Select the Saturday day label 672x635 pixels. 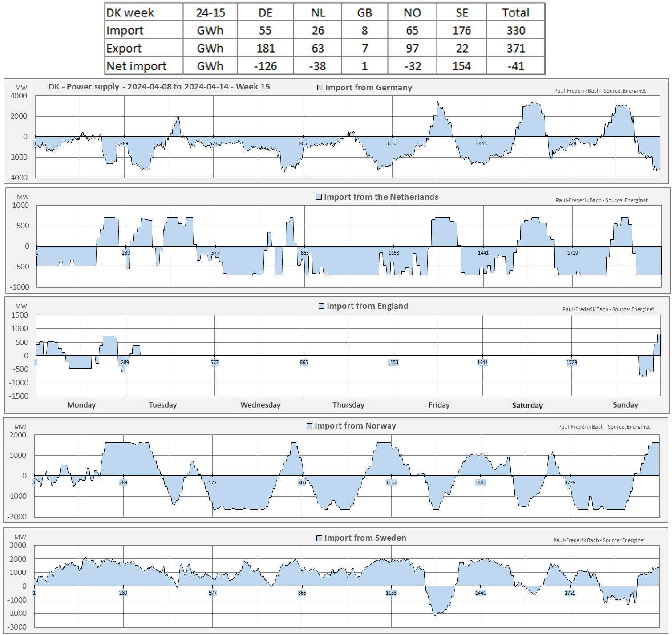(x=527, y=405)
